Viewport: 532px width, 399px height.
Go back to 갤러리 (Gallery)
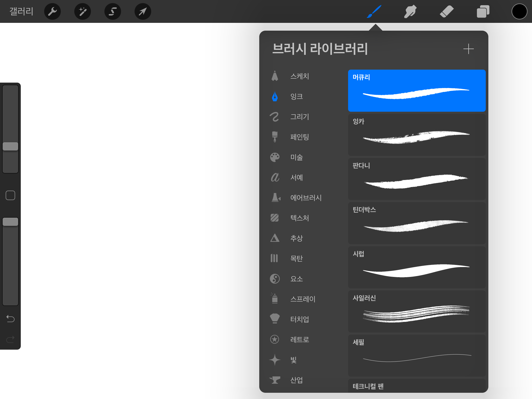21,11
